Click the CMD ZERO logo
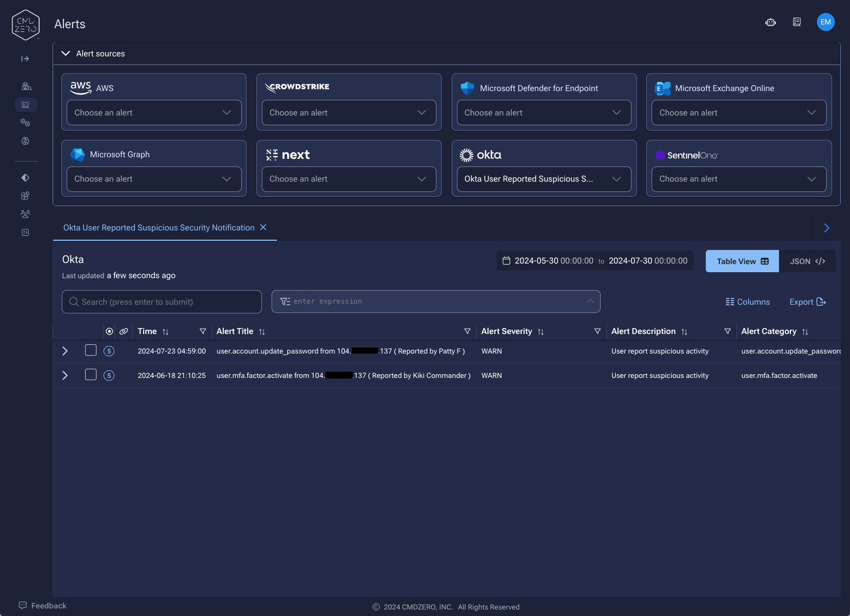This screenshot has height=616, width=850. pyautogui.click(x=25, y=25)
